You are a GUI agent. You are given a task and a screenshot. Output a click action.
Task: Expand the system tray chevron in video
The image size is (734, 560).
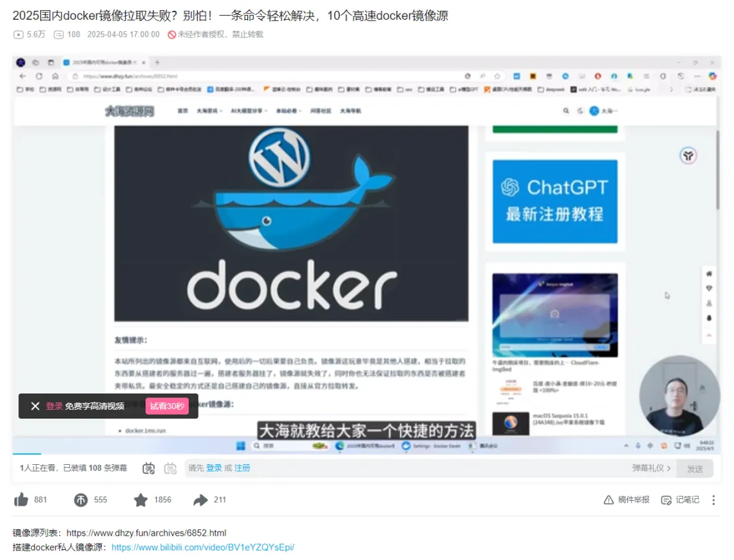627,446
